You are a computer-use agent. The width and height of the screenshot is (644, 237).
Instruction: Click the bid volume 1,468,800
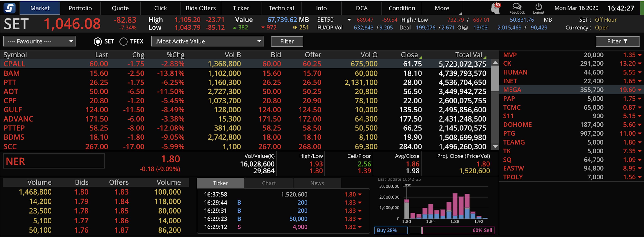(35, 192)
